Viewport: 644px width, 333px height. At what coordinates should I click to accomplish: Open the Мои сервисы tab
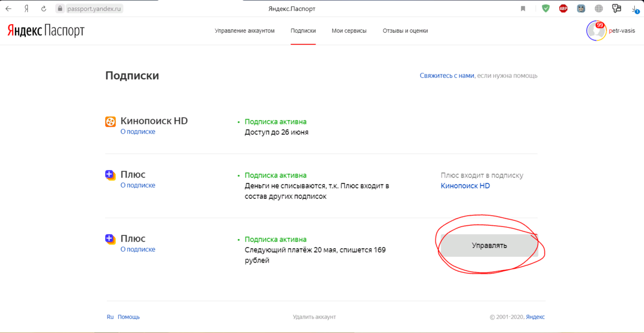[x=349, y=31]
